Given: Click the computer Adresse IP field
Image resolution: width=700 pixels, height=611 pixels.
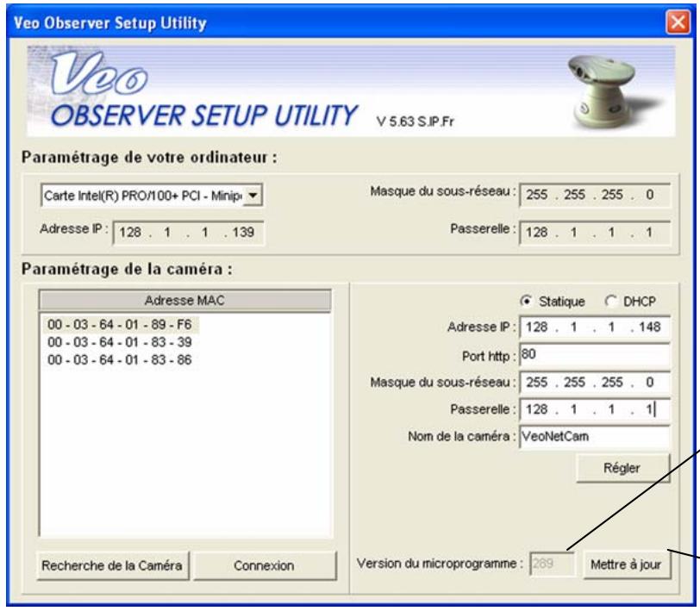Looking at the screenshot, I should click(x=189, y=233).
